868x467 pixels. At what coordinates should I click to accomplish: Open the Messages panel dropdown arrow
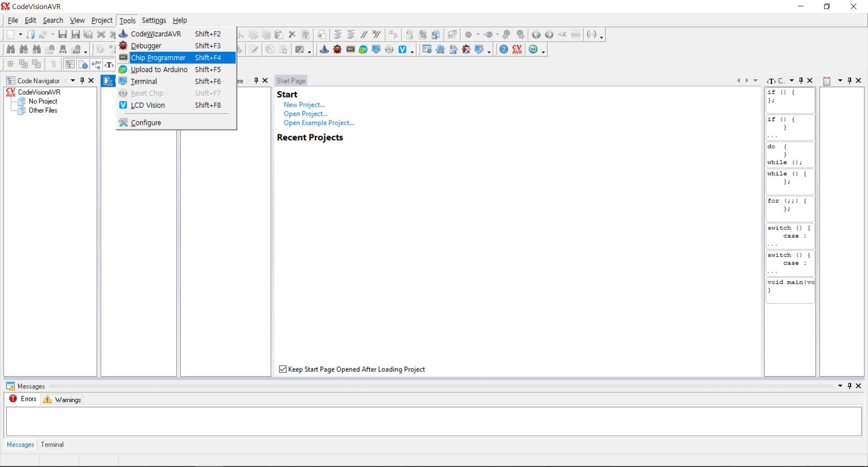[x=840, y=386]
